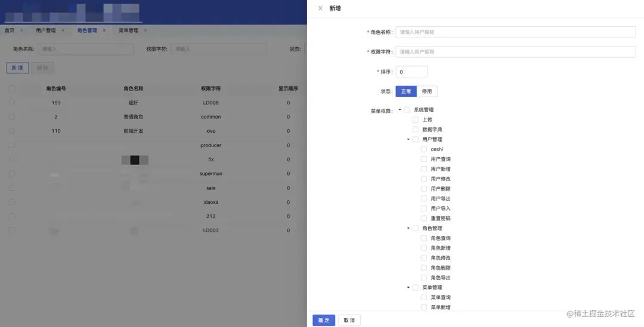Open the 菜单管理 tab
This screenshot has height=327, width=644.
(x=129, y=30)
